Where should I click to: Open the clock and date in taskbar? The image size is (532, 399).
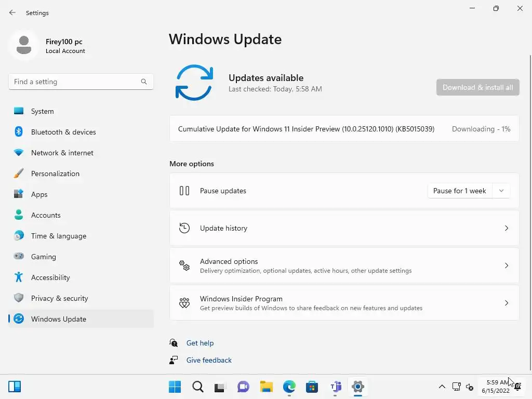496,387
